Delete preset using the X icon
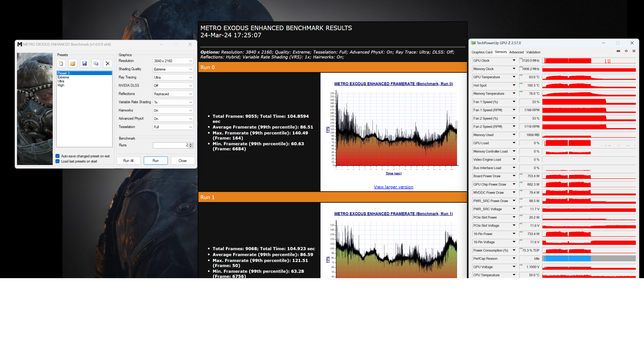 107,63
